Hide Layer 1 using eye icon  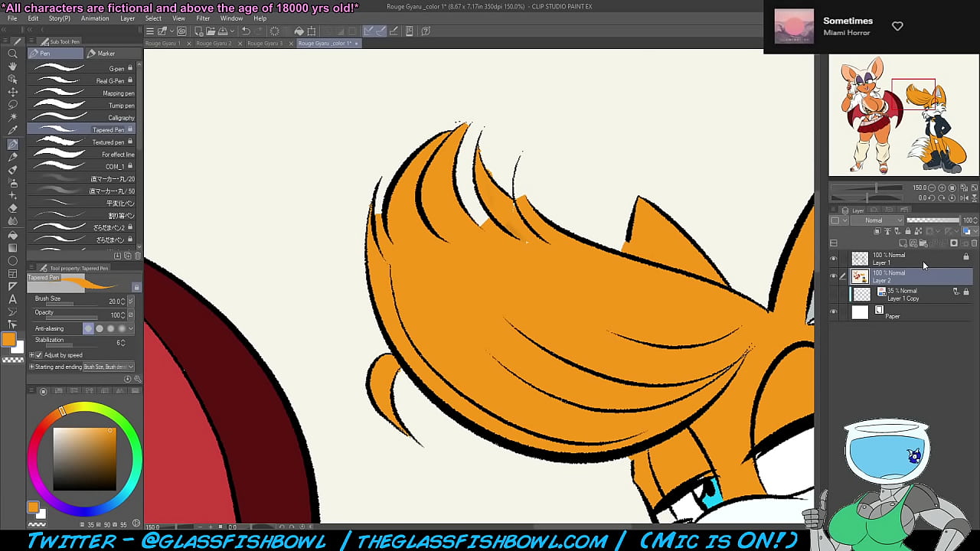833,259
